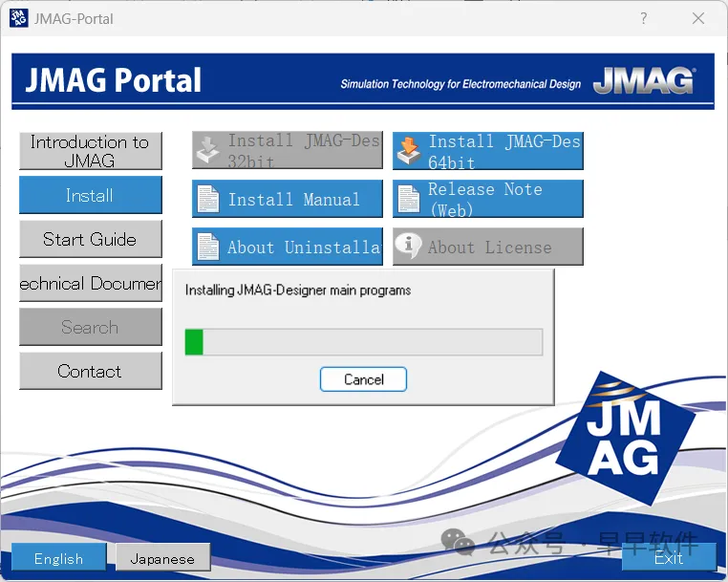This screenshot has height=582, width=728.
Task: Click the Installing JMAG-Designer main programs text
Action: click(x=298, y=291)
